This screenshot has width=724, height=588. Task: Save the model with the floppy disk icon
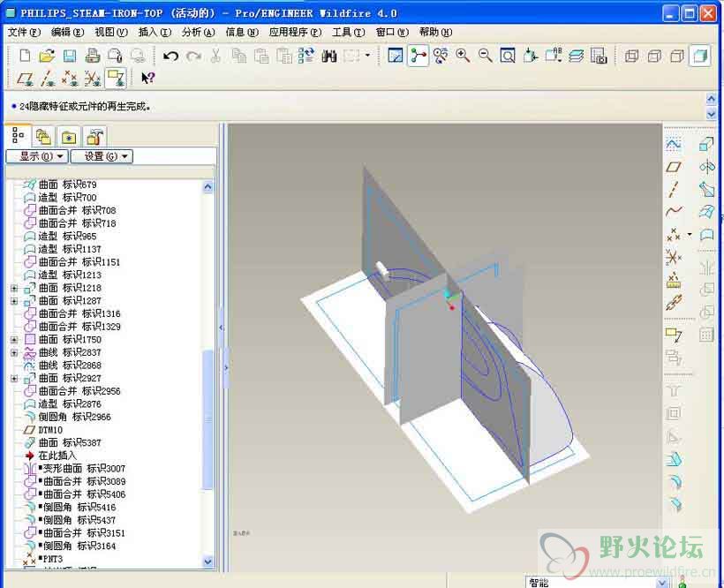click(x=70, y=56)
